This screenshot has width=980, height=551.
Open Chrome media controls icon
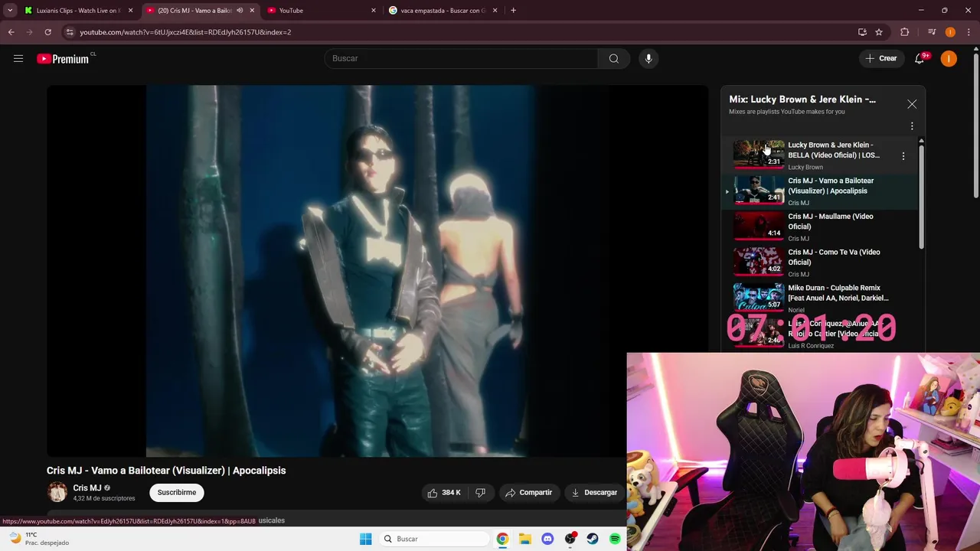(x=931, y=32)
